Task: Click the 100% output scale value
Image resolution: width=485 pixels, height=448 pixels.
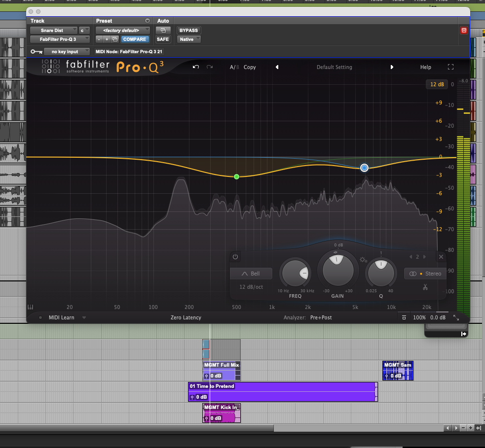Action: point(419,317)
